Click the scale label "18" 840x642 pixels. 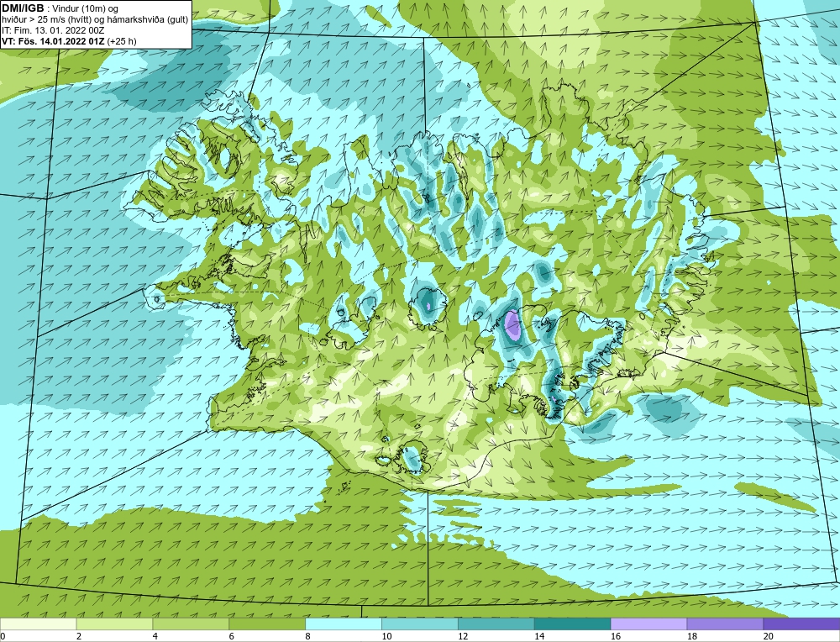click(691, 636)
